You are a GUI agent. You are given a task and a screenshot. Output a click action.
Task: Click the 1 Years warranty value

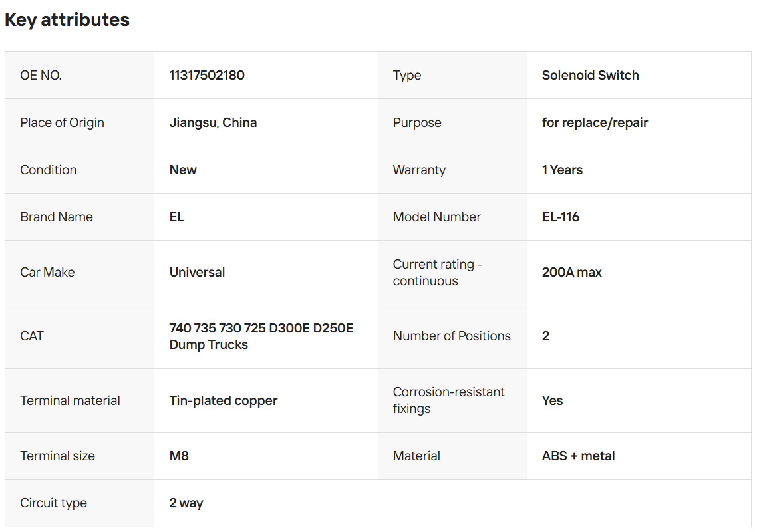(562, 170)
